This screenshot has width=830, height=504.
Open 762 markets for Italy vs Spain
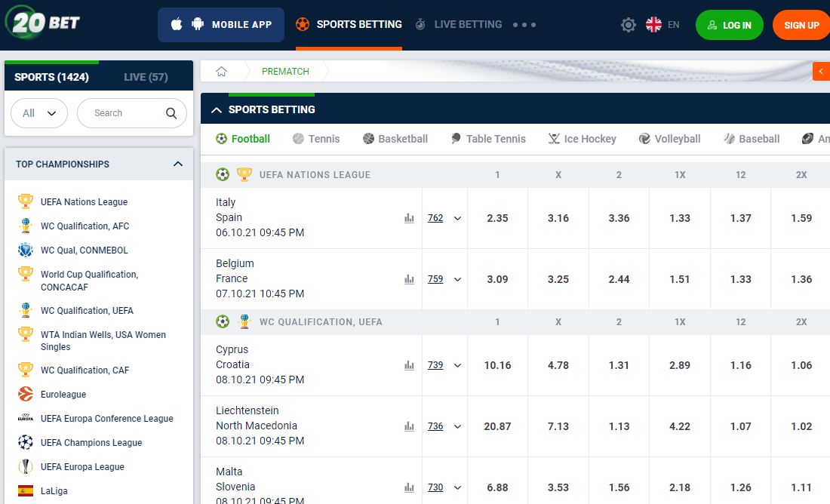pyautogui.click(x=435, y=218)
